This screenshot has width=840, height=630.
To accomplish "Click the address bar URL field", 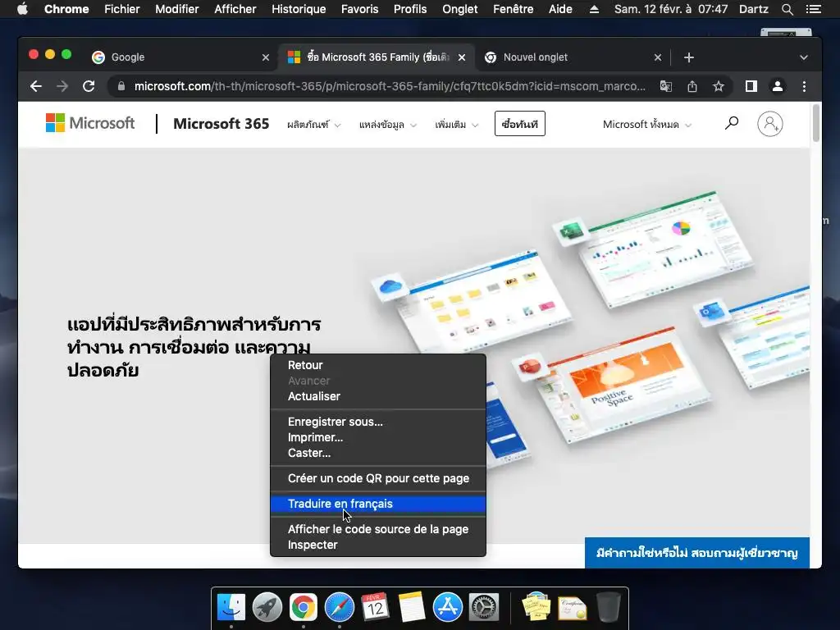I will (390, 86).
